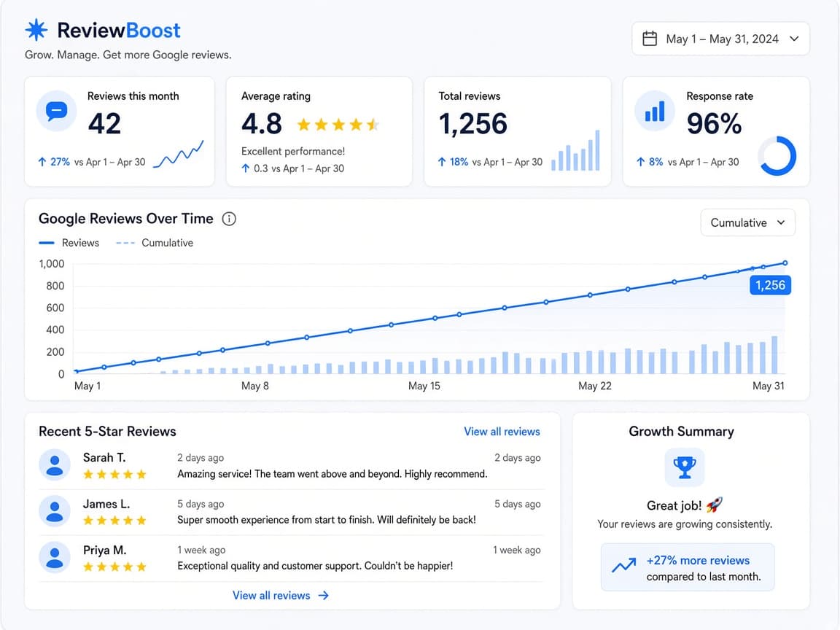Click the May 15 axis label
The height and width of the screenshot is (630, 840).
click(x=424, y=386)
